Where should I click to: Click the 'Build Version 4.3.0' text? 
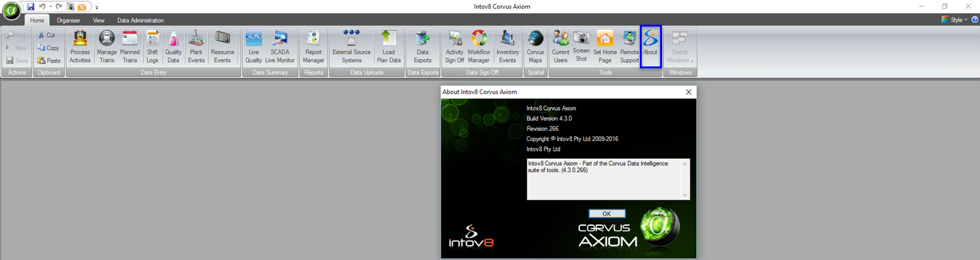(549, 118)
